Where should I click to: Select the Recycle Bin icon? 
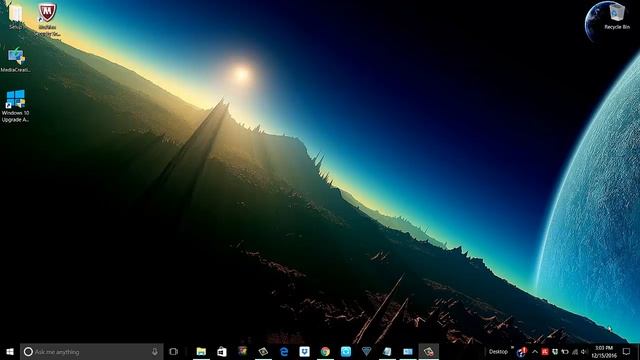(617, 16)
